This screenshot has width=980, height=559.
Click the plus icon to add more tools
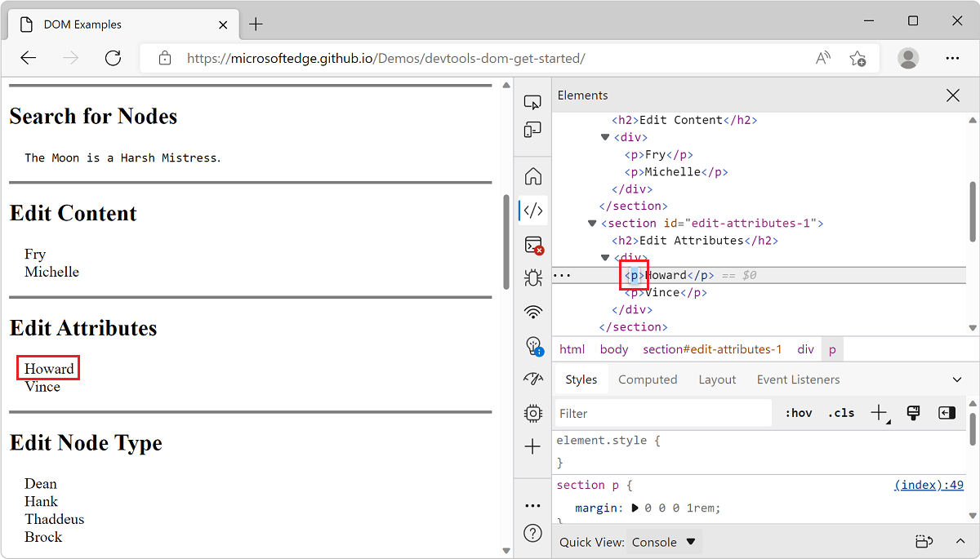pyautogui.click(x=532, y=446)
